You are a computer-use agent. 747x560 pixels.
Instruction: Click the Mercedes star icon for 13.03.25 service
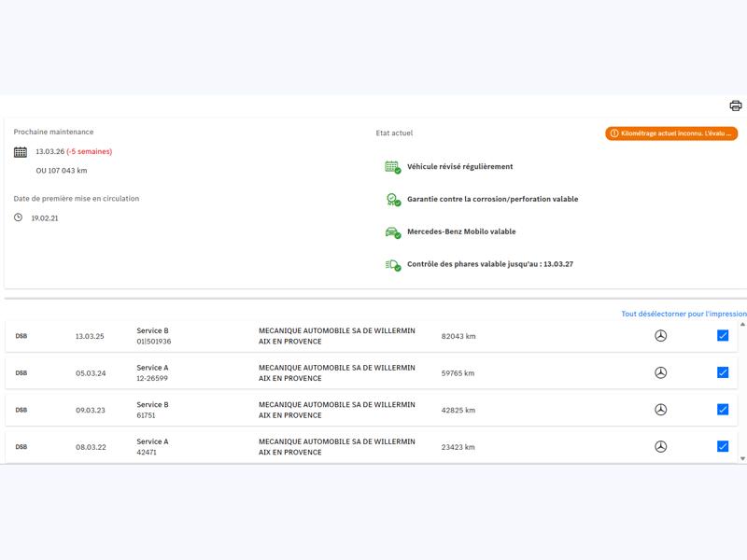click(x=660, y=336)
